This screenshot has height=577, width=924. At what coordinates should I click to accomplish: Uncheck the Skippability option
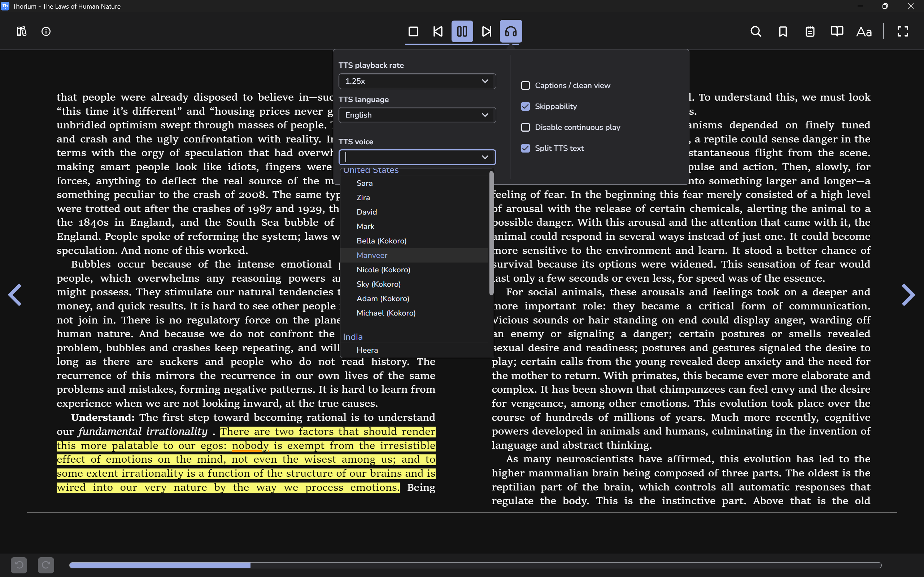click(x=526, y=106)
